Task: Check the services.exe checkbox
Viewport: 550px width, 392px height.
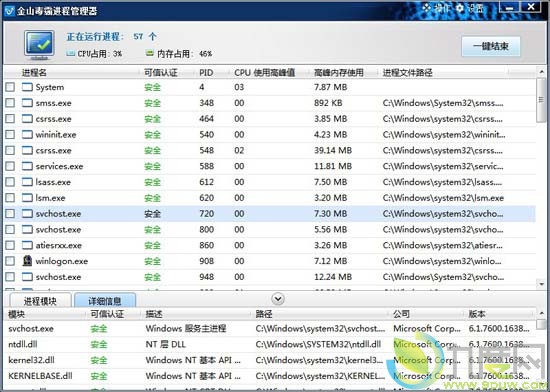Action: tap(10, 166)
